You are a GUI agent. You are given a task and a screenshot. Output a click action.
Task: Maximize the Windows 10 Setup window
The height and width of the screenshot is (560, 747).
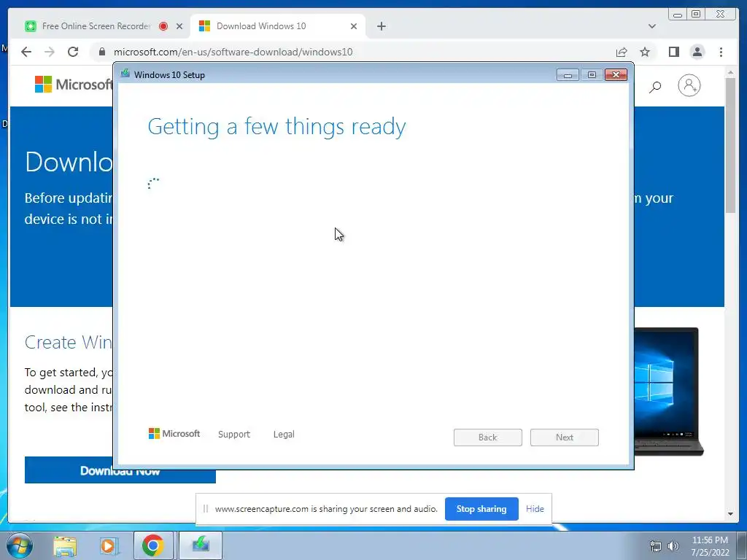(592, 75)
